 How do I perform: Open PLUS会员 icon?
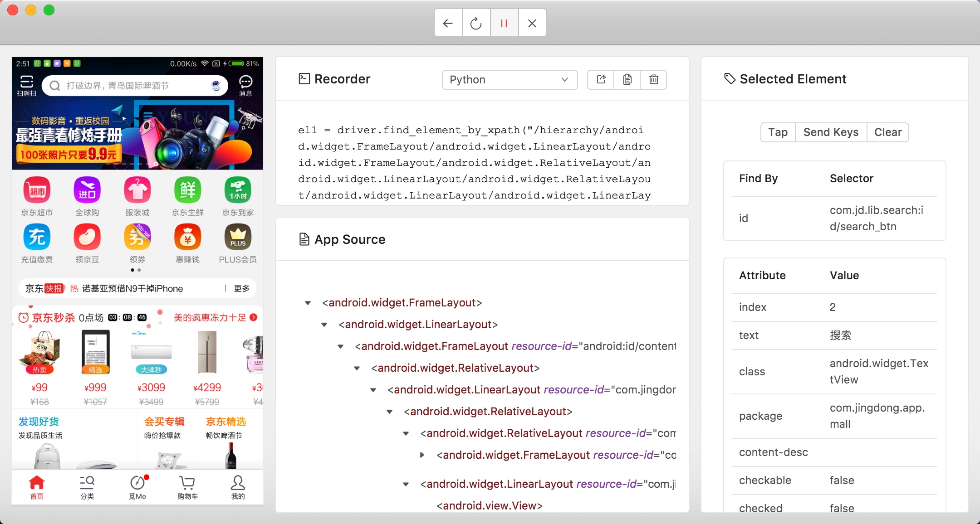(x=238, y=244)
